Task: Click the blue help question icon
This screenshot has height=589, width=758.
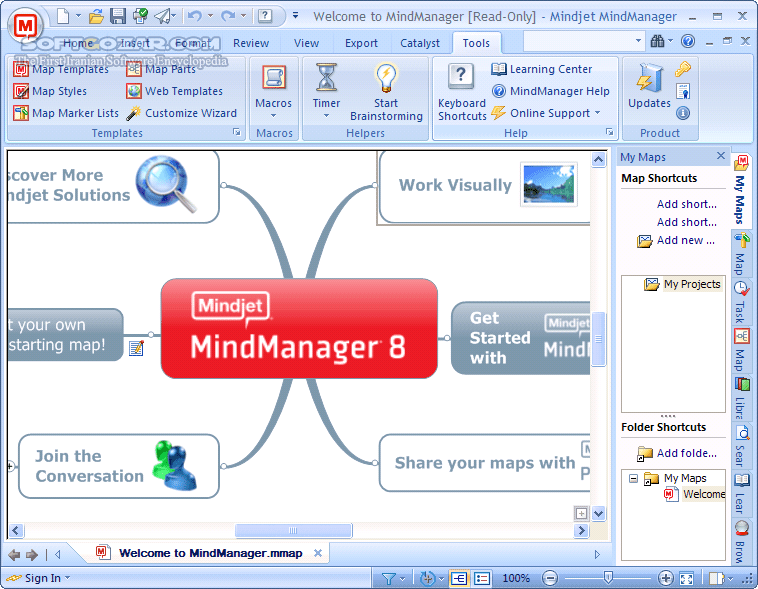Action: point(688,41)
